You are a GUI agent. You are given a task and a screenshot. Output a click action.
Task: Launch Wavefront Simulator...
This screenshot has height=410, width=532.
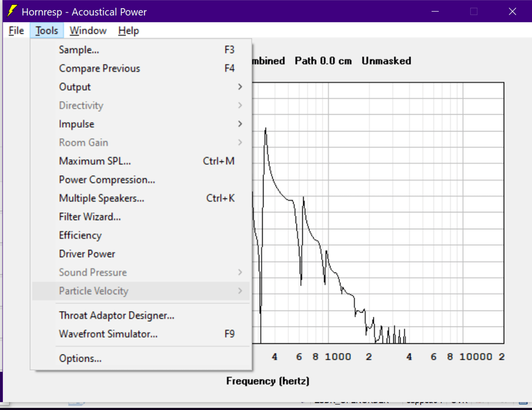(x=141, y=334)
